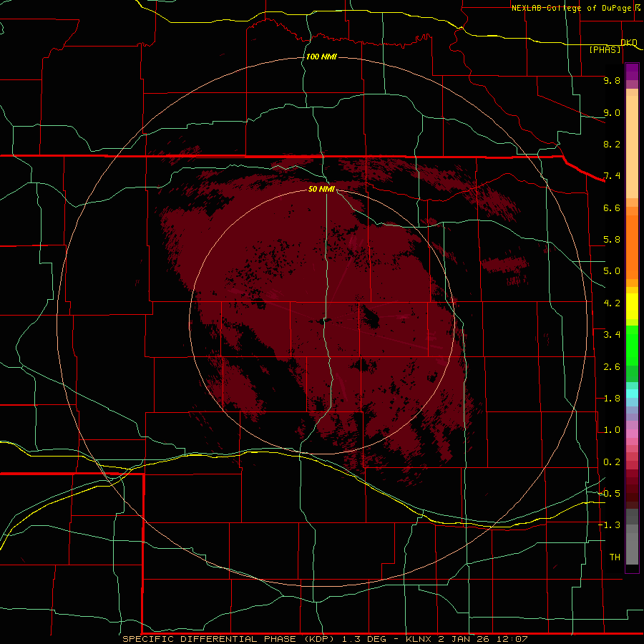This screenshot has width=644, height=644.
Task: Click the [PHAS] units label
Action: pyautogui.click(x=605, y=50)
